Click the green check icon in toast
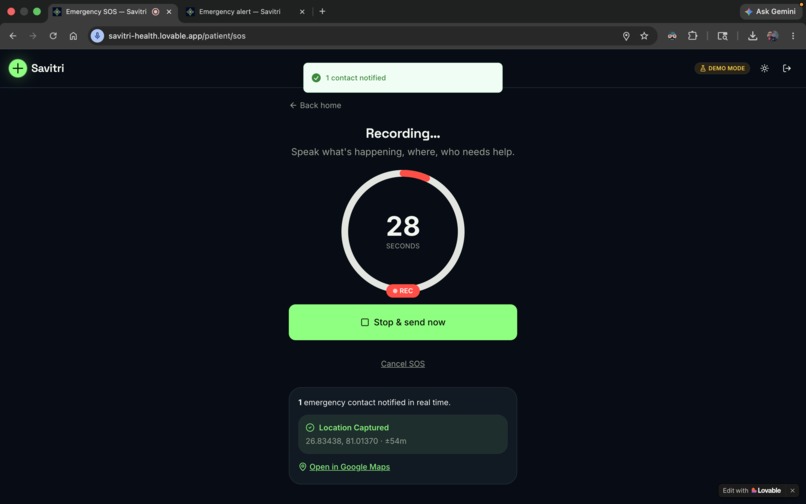The height and width of the screenshot is (504, 806). click(316, 78)
